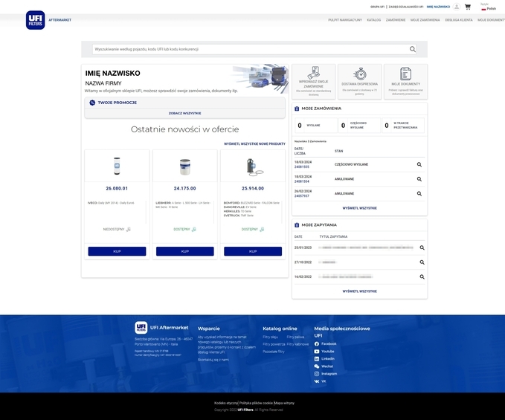Click the Wprowadź swoje zamówienie tile

pos(314,81)
